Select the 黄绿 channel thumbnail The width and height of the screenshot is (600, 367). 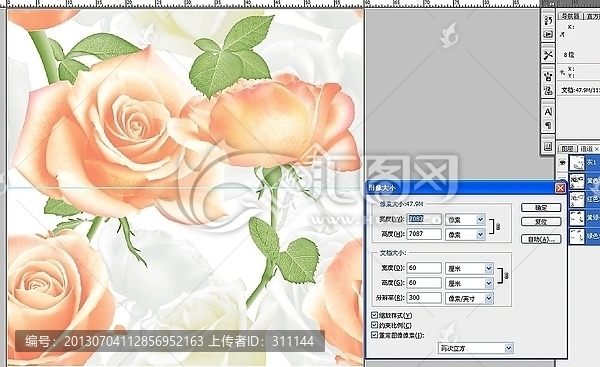coord(577,218)
